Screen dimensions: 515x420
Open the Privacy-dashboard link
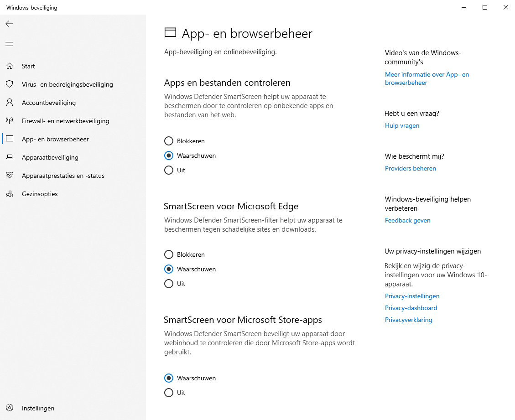(x=411, y=308)
